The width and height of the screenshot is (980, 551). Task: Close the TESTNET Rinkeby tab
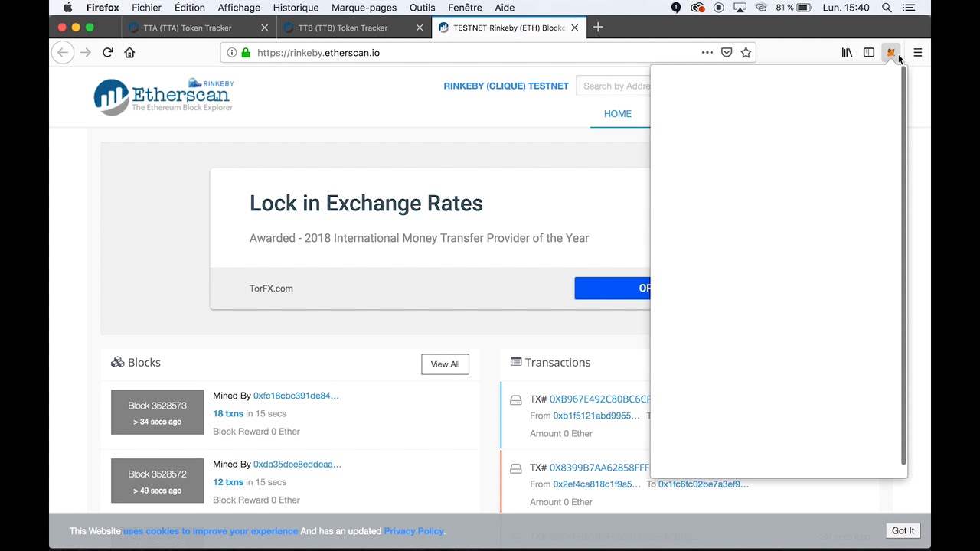[x=574, y=28]
